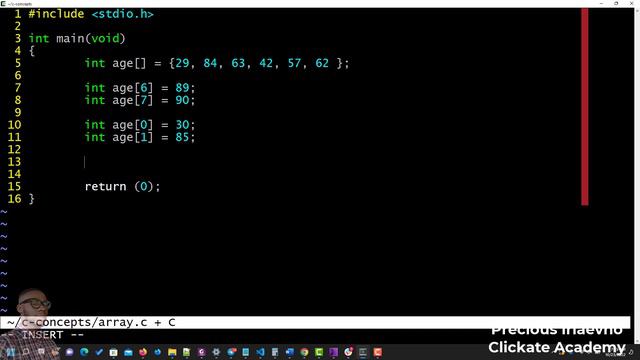Open the blue checkmark To Do app
This screenshot has height=360, width=640.
[99, 352]
